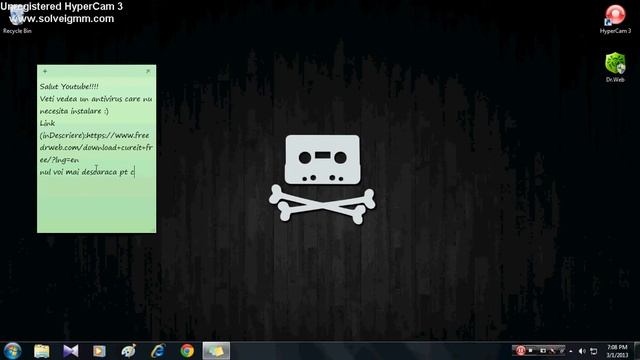Open File Explorer from the taskbar
The width and height of the screenshot is (640, 360).
coord(42,351)
